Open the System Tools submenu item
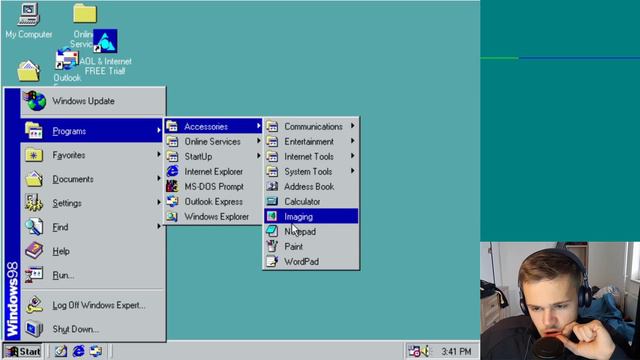640x360 pixels. click(x=311, y=171)
